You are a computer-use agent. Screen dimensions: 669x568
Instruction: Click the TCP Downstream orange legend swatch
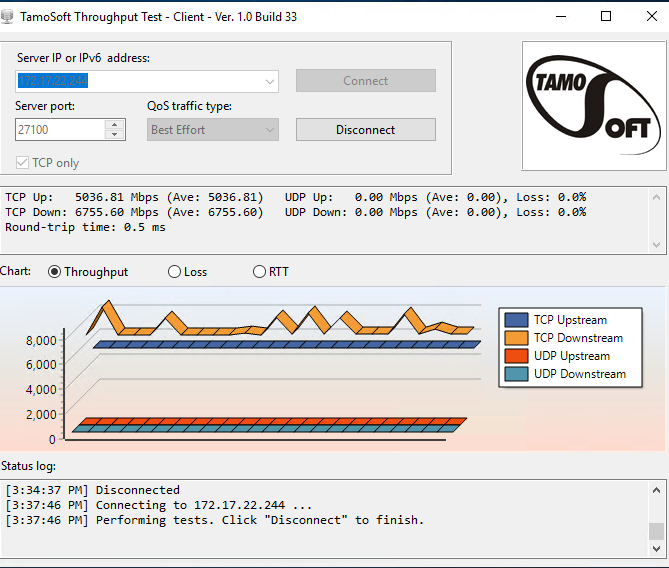pos(516,338)
